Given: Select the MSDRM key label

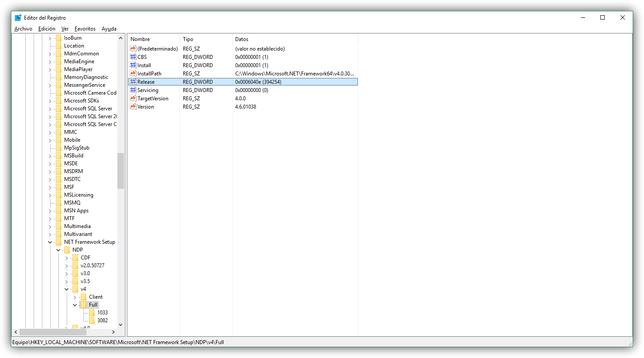Looking at the screenshot, I should tap(73, 171).
